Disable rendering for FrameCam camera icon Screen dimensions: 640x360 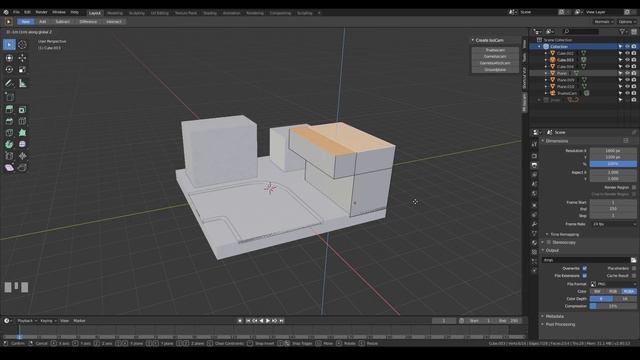tap(633, 93)
